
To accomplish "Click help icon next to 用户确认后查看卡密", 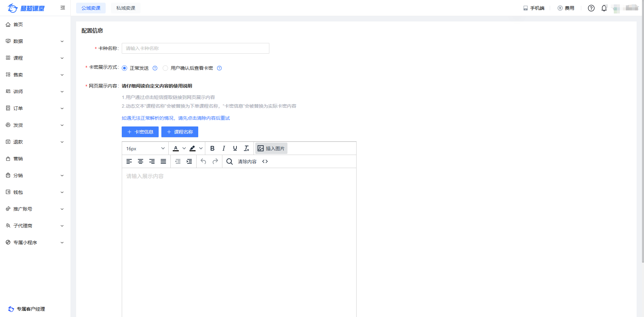I will pyautogui.click(x=219, y=68).
